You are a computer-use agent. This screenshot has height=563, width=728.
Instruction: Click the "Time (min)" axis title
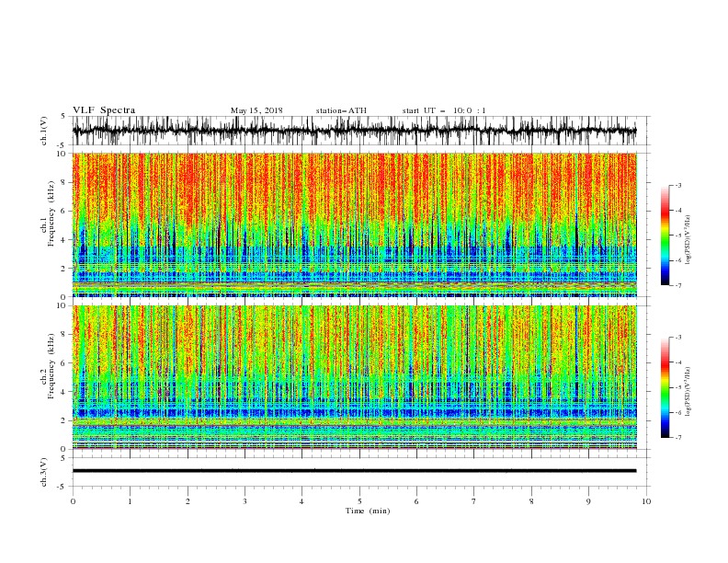(x=368, y=511)
